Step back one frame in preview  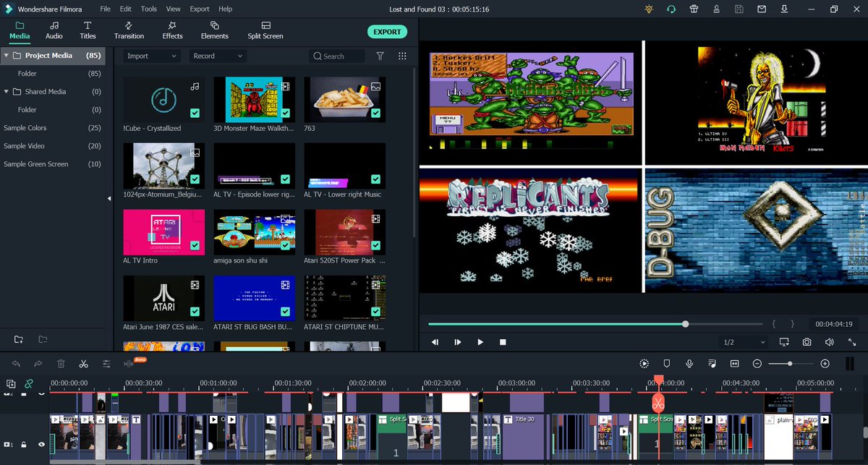click(x=435, y=342)
